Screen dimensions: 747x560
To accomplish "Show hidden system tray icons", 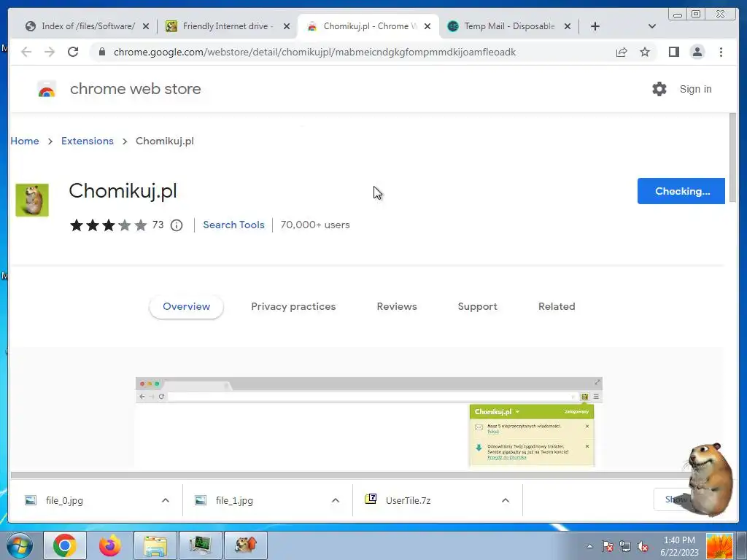I will (x=589, y=546).
